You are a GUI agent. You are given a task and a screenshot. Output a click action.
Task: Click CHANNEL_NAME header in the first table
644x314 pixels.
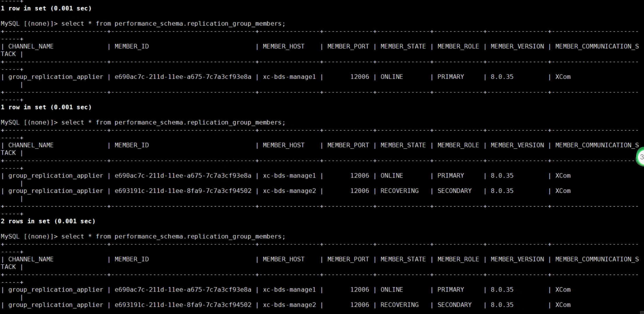[31, 46]
